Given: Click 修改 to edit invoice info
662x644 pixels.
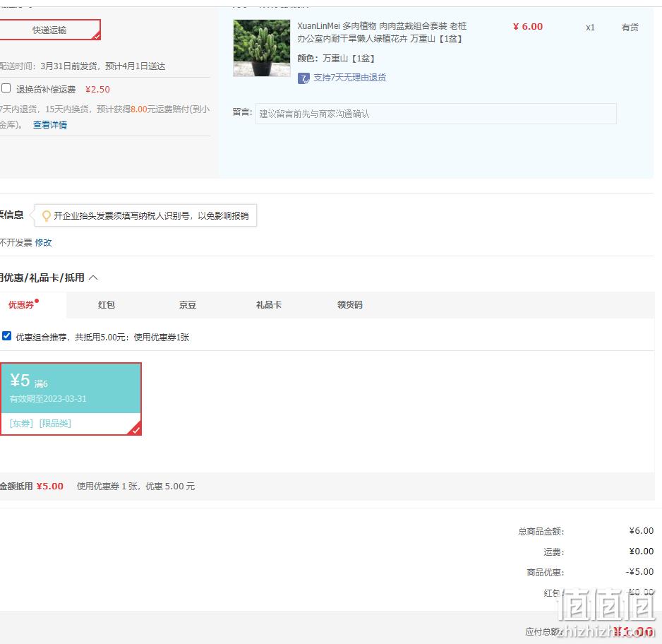Looking at the screenshot, I should point(44,242).
